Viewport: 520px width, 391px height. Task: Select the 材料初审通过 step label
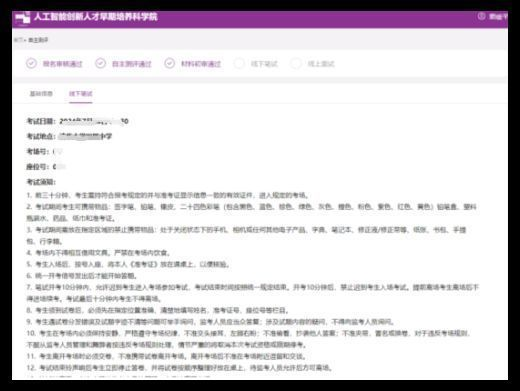(201, 64)
